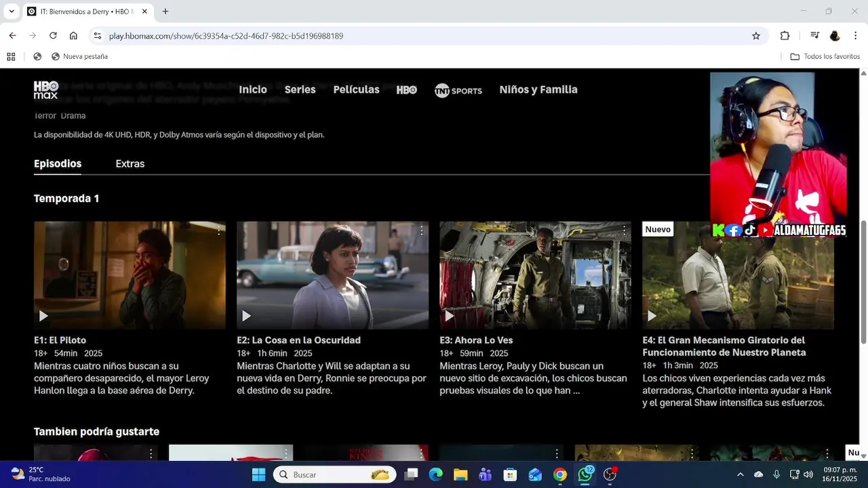Play episode E4 with Nuevo badge
Viewport: 868px width, 488px height.
click(652, 316)
